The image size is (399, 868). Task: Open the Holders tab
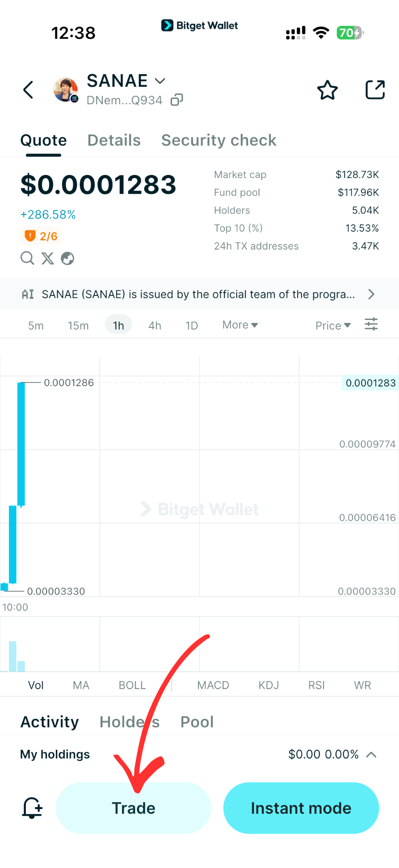tap(130, 721)
